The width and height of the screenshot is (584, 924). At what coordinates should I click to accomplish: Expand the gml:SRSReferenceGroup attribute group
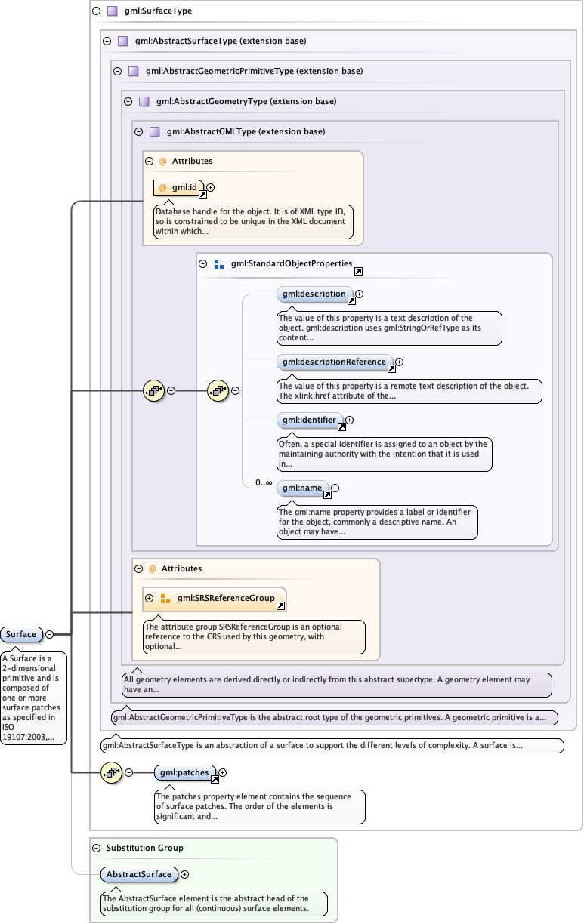[x=150, y=599]
